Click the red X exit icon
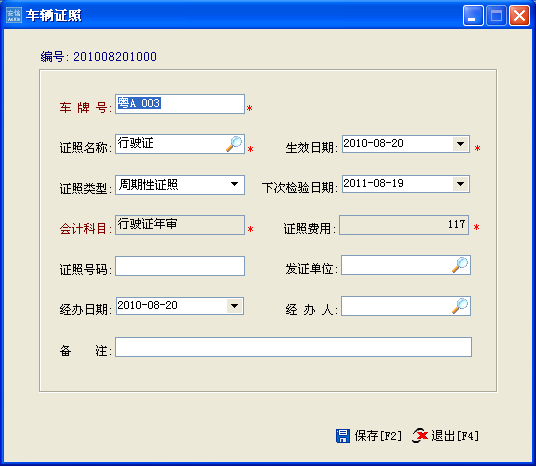The image size is (536, 467). [420, 436]
